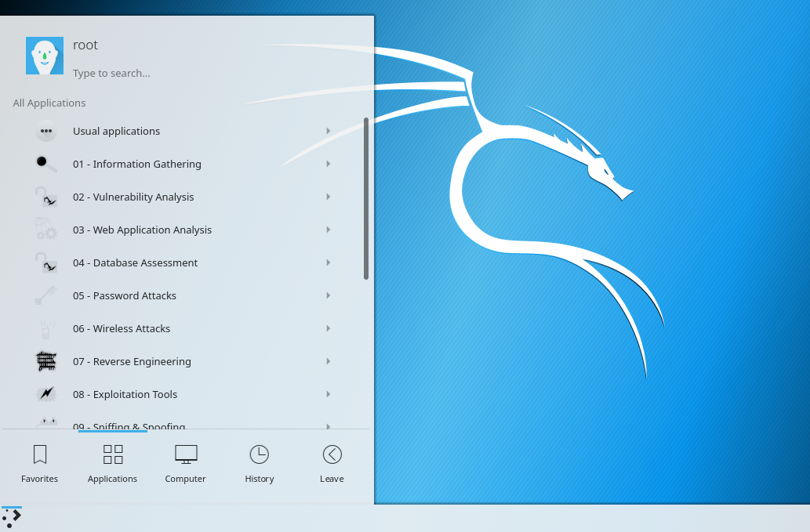Viewport: 810px width, 532px height.
Task: Click the Usual applications three-dots icon
Action: [x=46, y=131]
